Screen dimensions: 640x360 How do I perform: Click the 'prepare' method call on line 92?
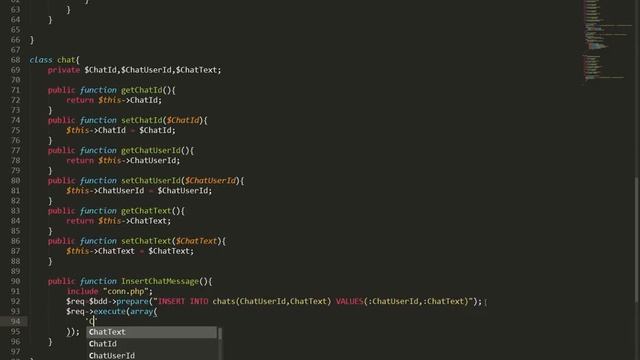tap(132, 302)
